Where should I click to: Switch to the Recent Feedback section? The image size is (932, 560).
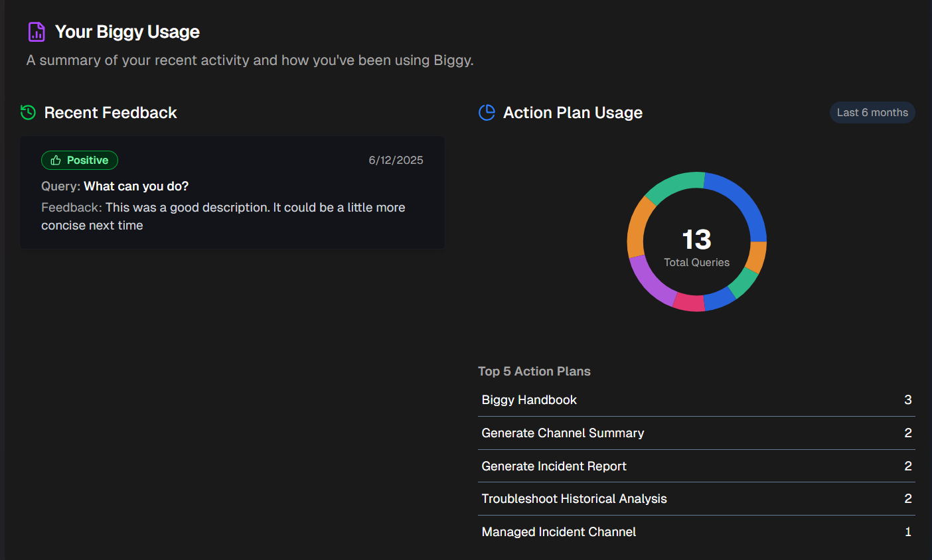[110, 112]
